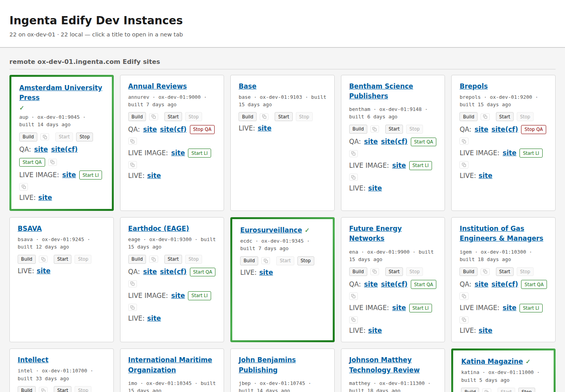Viewport: 565px width, 392px height.
Task: Open the LIVE site link in Base card
Action: pyautogui.click(x=264, y=128)
